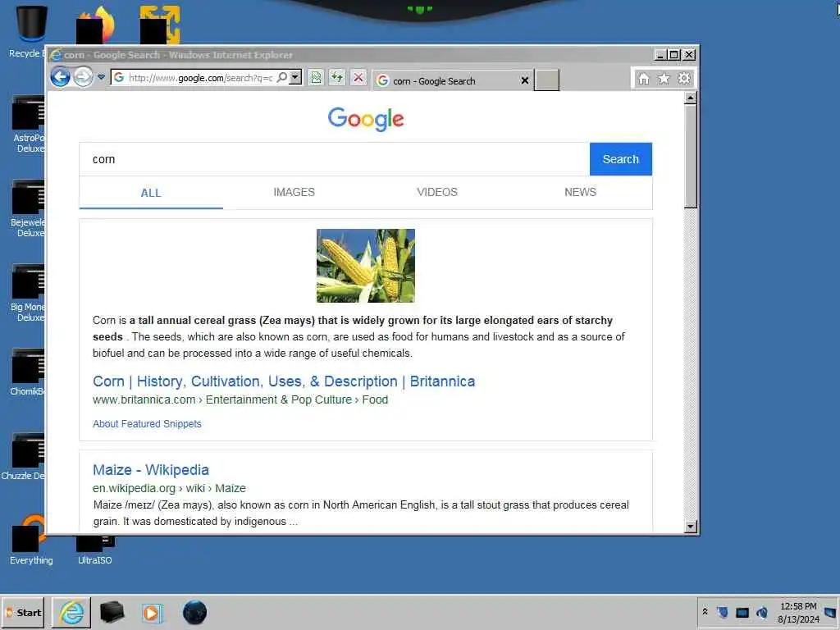
Task: Switch to the IMAGES tab
Action: (294, 192)
